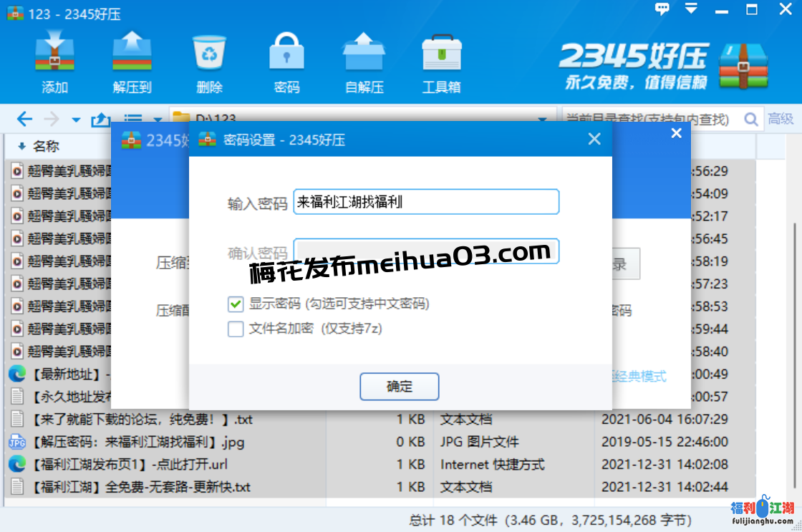802x532 pixels.
Task: Click the JPG file icon in list
Action: [17, 442]
